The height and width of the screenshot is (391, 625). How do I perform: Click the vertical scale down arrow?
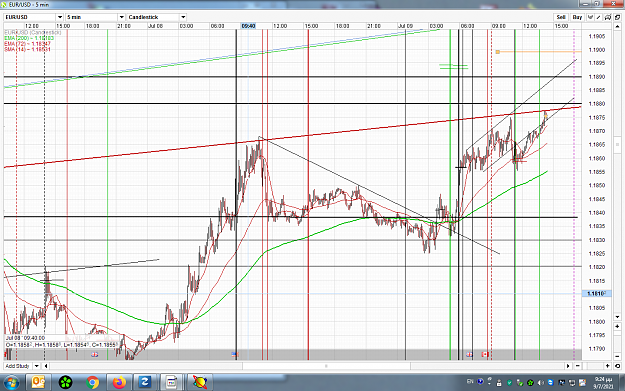coord(618,317)
